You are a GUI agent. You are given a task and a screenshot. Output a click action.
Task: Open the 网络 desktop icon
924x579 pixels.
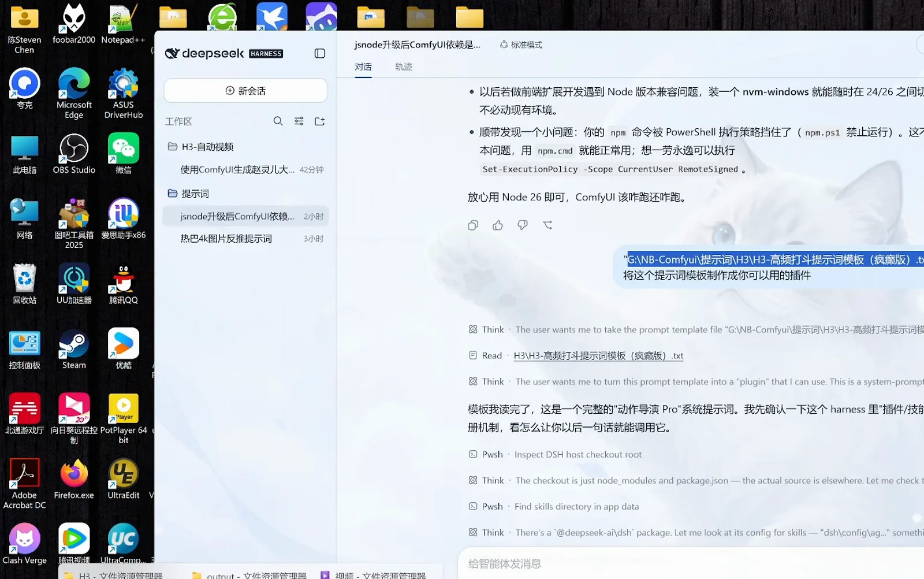24,219
